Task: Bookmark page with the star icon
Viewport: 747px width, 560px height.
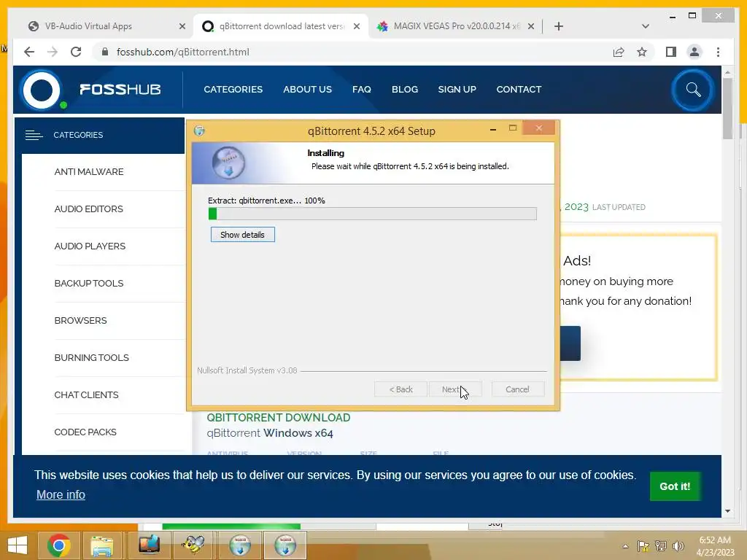Action: tap(642, 52)
